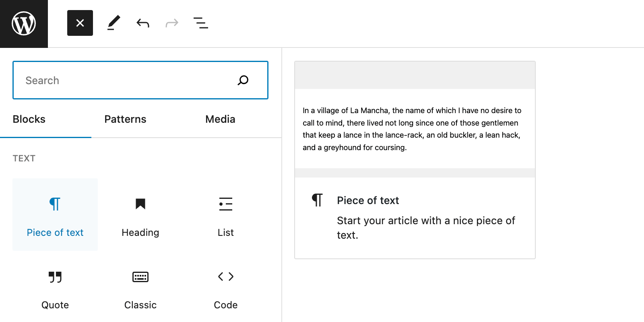Click the preview card pilcrow icon
Viewport: 644px width, 322px height.
pyautogui.click(x=317, y=200)
